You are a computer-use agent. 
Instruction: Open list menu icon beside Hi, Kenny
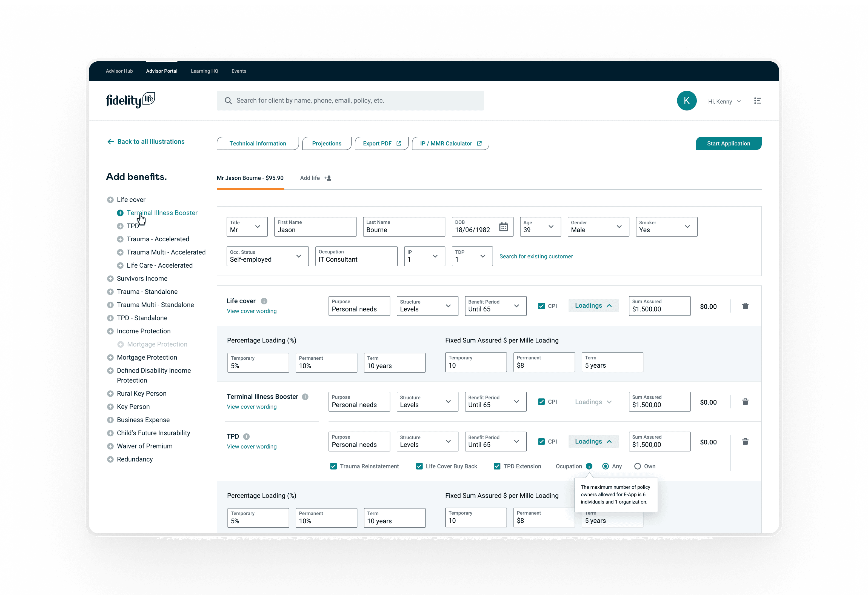click(757, 101)
